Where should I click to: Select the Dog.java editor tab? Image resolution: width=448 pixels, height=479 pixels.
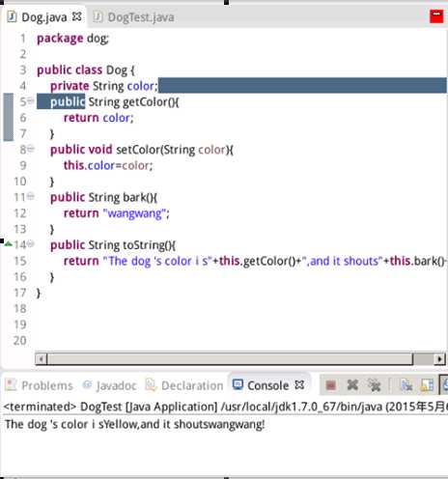click(44, 17)
